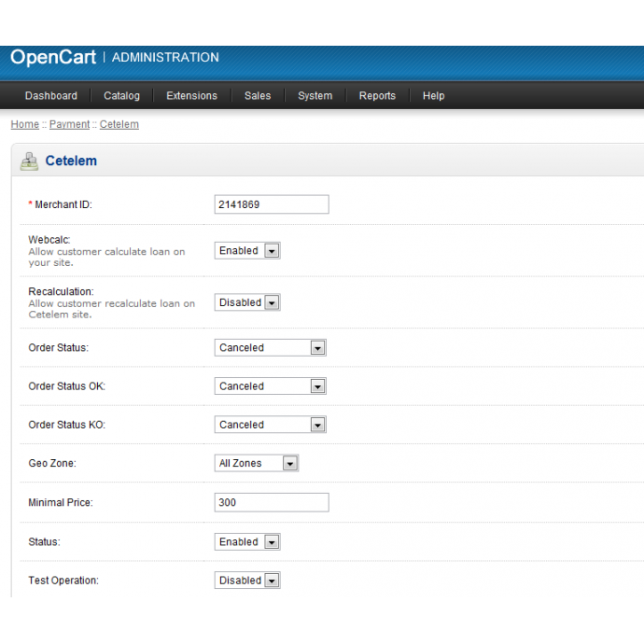Click the OpenCart logo

[53, 57]
